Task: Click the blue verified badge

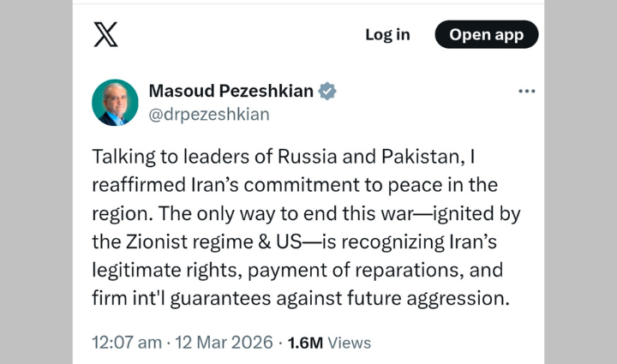Action: click(327, 92)
